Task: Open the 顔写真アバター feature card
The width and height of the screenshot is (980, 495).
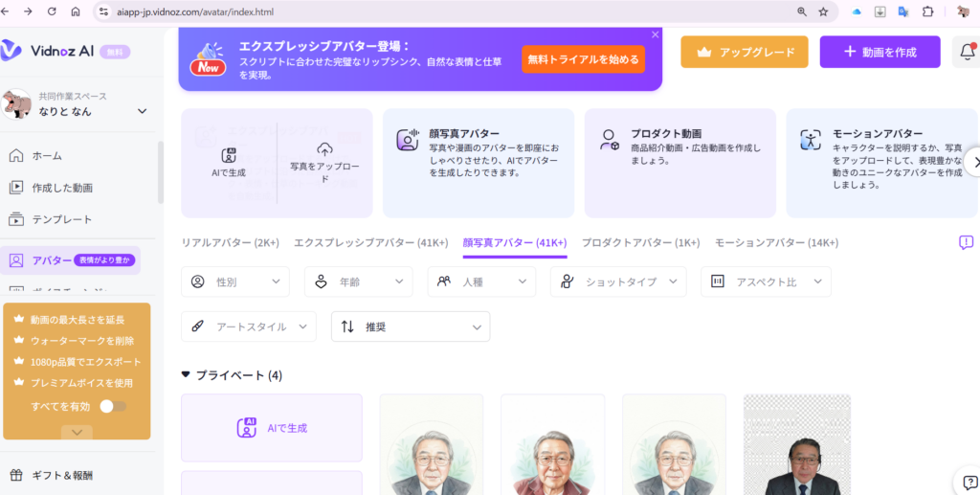Action: 478,163
